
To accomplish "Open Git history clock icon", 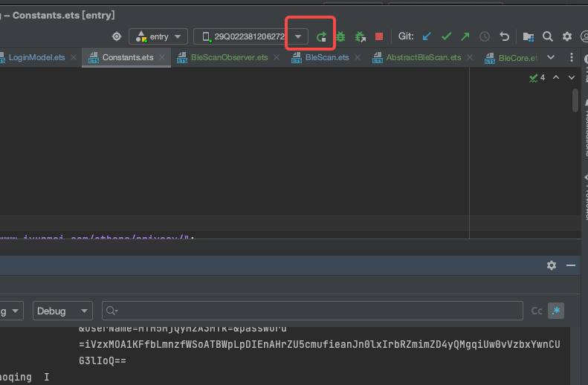I will 485,36.
